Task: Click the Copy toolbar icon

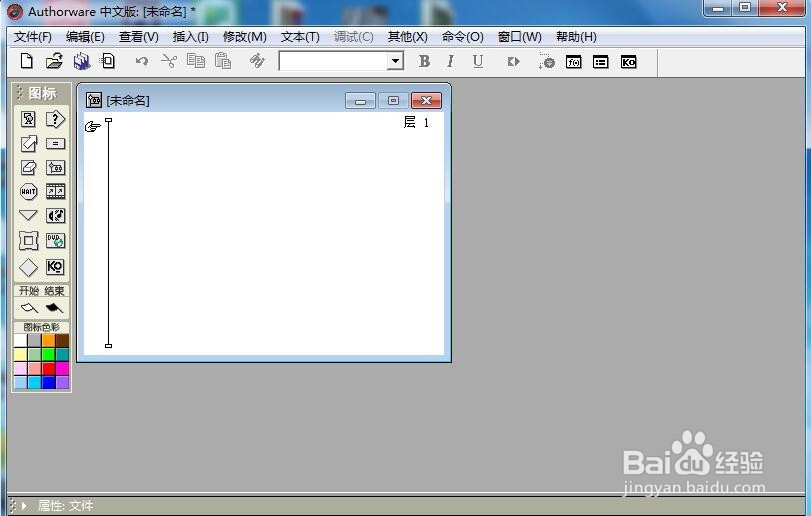Action: click(x=196, y=61)
